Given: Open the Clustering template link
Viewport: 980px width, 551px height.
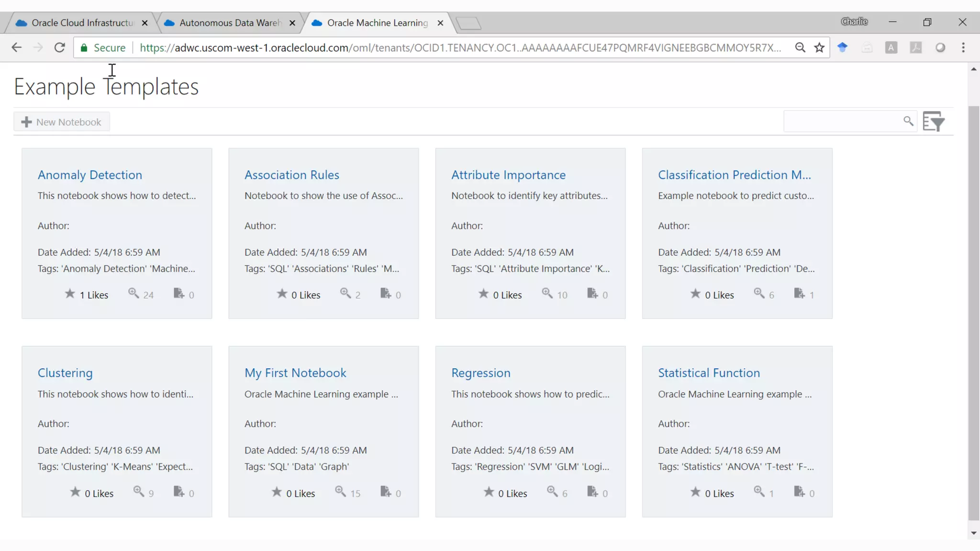Looking at the screenshot, I should tap(65, 373).
